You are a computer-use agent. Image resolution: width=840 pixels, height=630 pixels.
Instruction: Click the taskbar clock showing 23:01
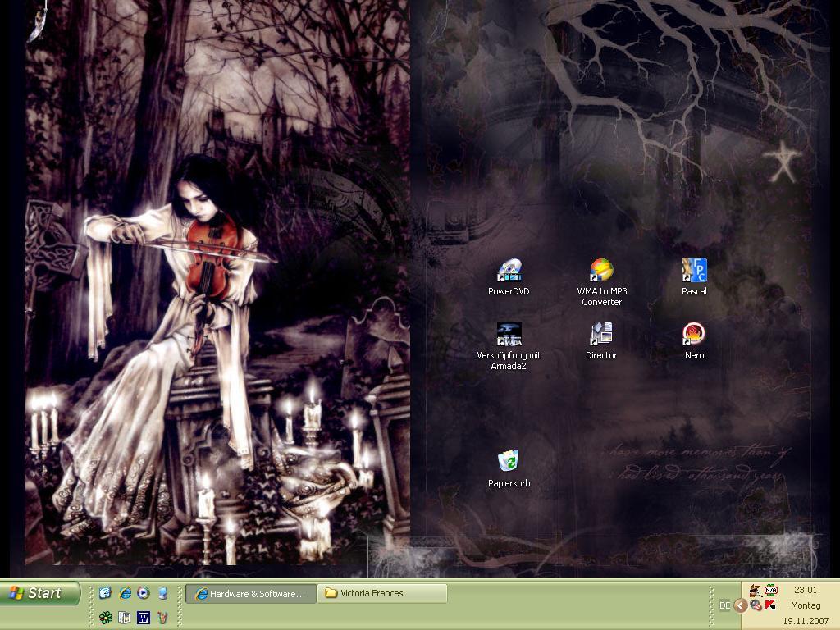pyautogui.click(x=806, y=590)
